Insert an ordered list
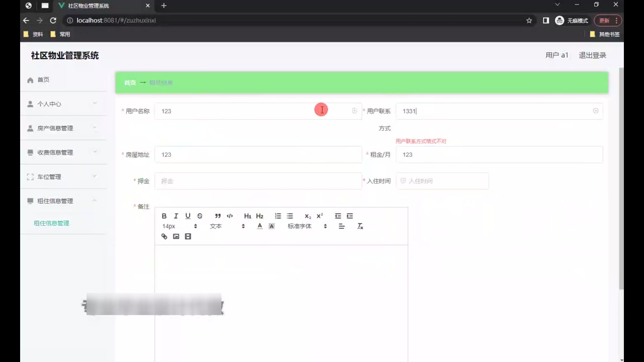 pyautogui.click(x=278, y=216)
